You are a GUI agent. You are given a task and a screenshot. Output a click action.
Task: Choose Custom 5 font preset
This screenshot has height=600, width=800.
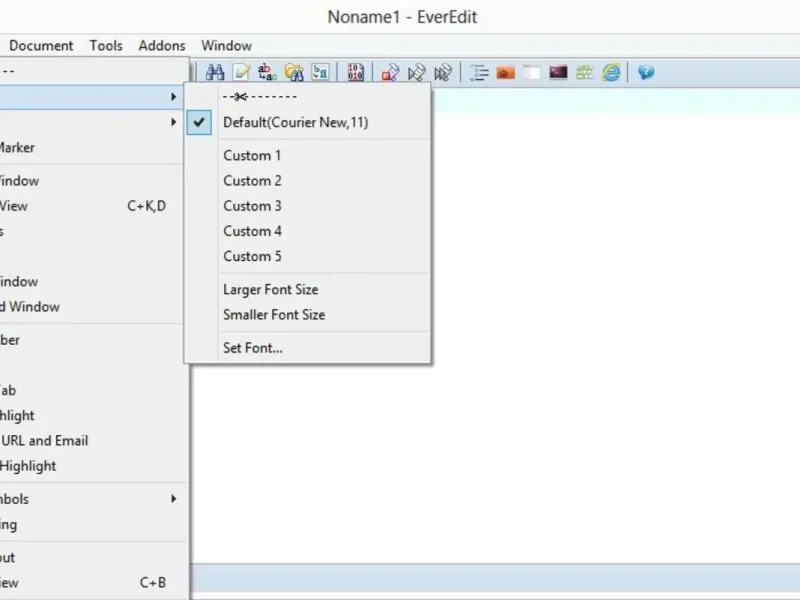click(x=308, y=256)
